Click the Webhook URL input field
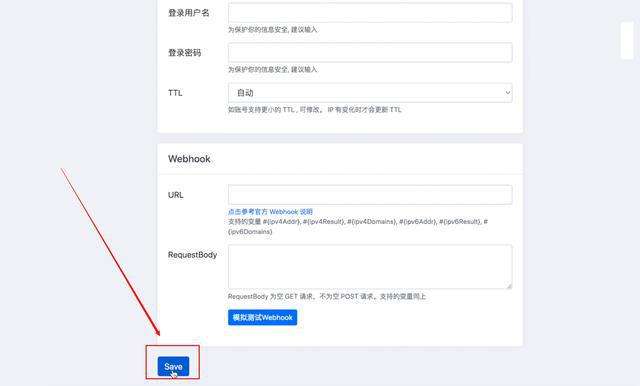This screenshot has width=640, height=386. pos(370,195)
